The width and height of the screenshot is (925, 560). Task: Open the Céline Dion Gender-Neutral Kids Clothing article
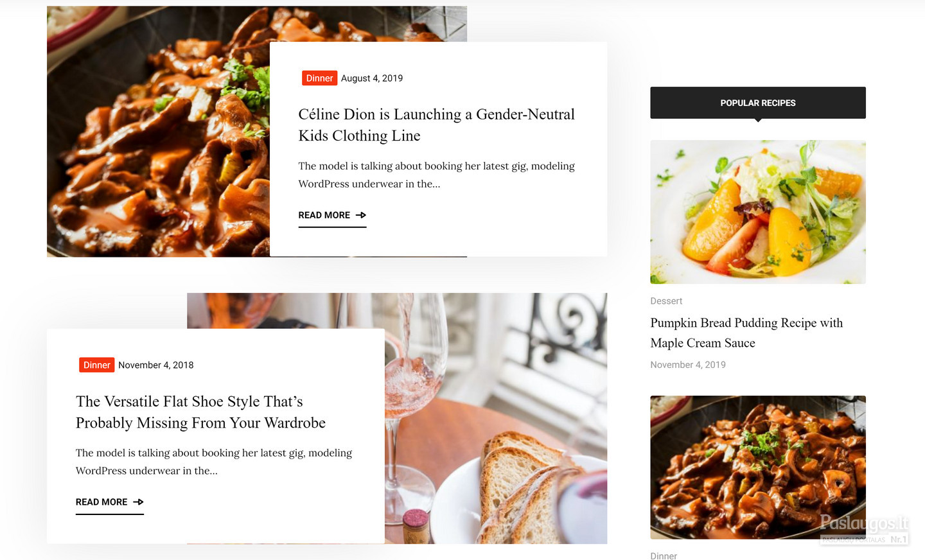coord(436,125)
